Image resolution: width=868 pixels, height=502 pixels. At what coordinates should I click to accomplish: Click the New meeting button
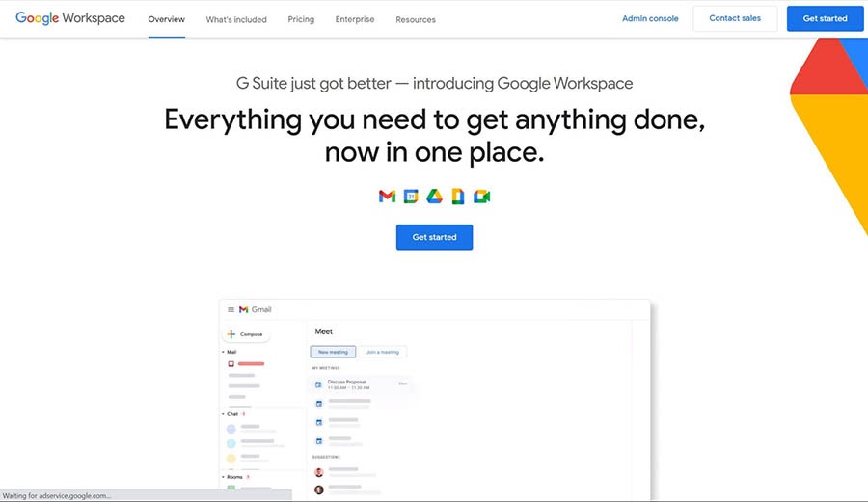click(x=334, y=352)
